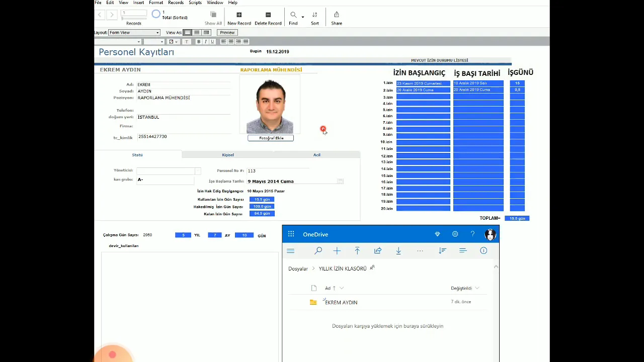Screen dimensions: 644x362
Task: Click the Share toolbar icon
Action: click(x=337, y=15)
